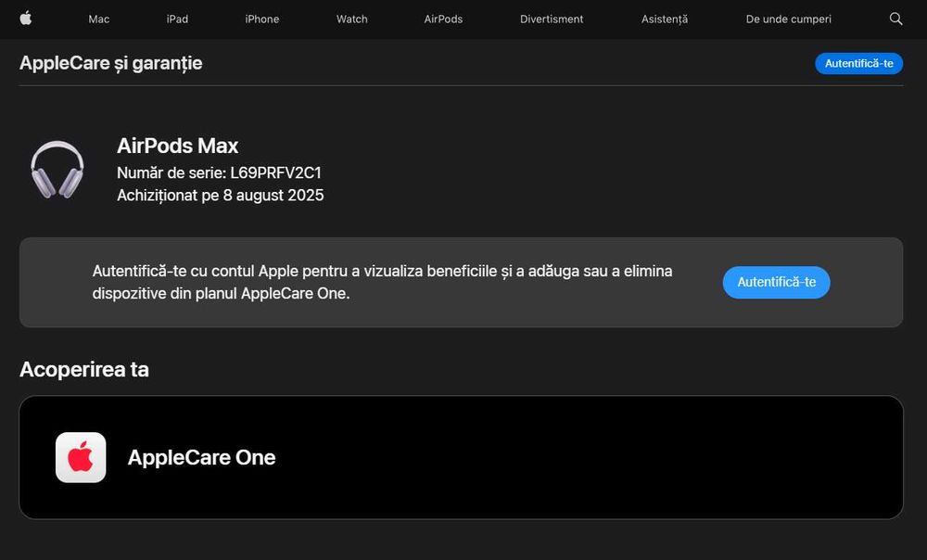Select Asistență in the top navigation
The height and width of the screenshot is (560, 927).
[x=665, y=19]
